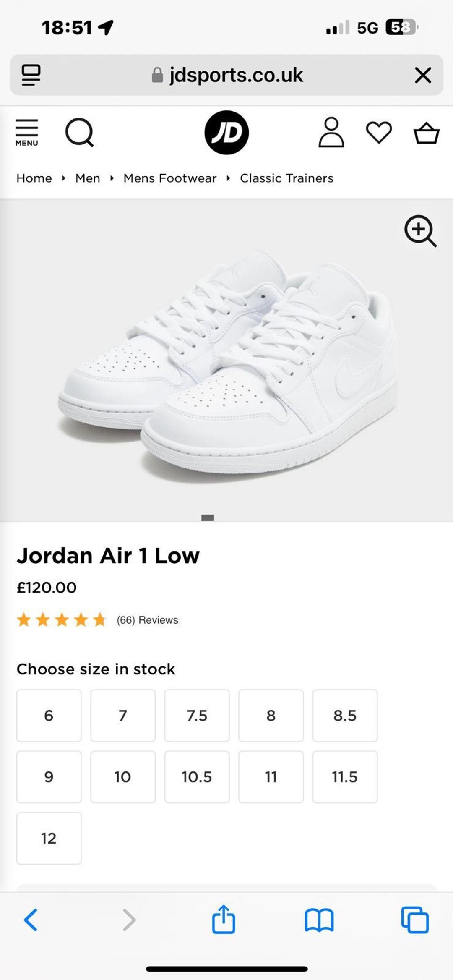Zoom the product image with magnifier-plus
The height and width of the screenshot is (980, 453).
420,231
